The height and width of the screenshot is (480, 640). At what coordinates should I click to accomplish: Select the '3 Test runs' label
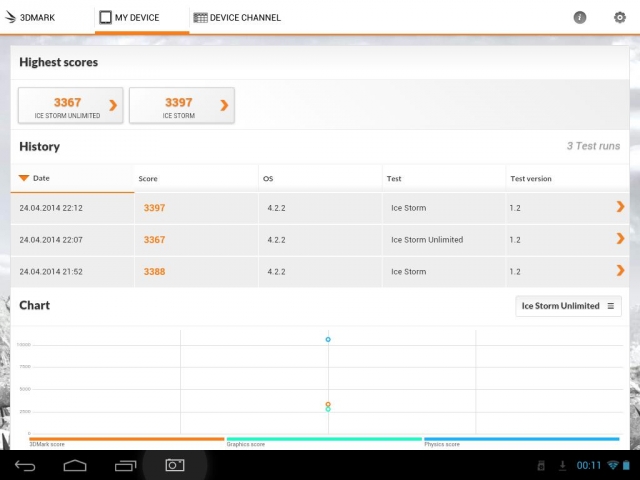tap(593, 146)
